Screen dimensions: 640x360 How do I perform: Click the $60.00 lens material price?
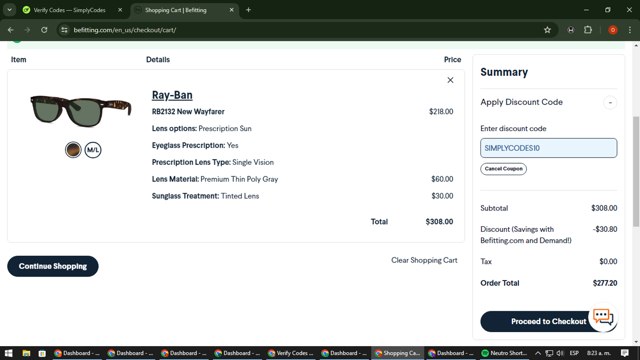[442, 179]
